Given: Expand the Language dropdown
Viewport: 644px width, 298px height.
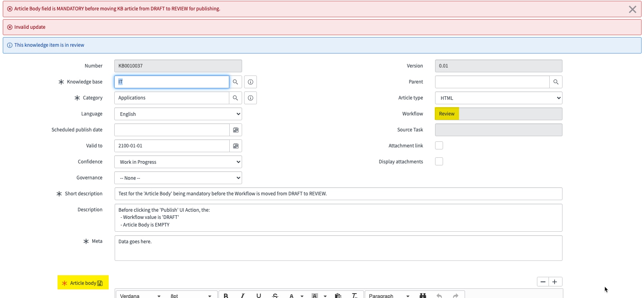Looking at the screenshot, I should tap(178, 114).
